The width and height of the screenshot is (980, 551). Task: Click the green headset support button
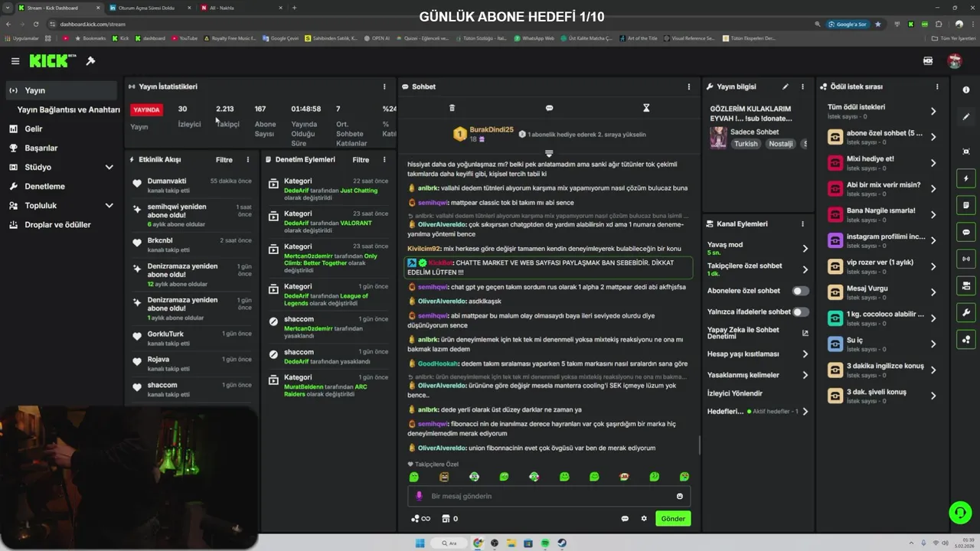point(960,512)
